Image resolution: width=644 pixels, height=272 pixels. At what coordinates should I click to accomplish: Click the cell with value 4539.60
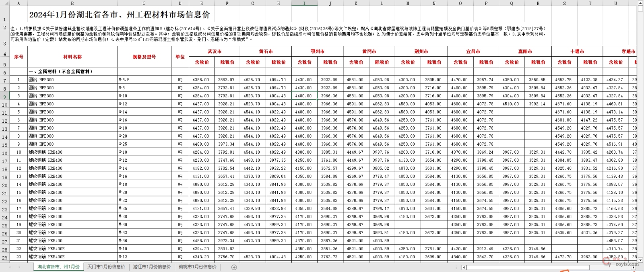[564, 233]
